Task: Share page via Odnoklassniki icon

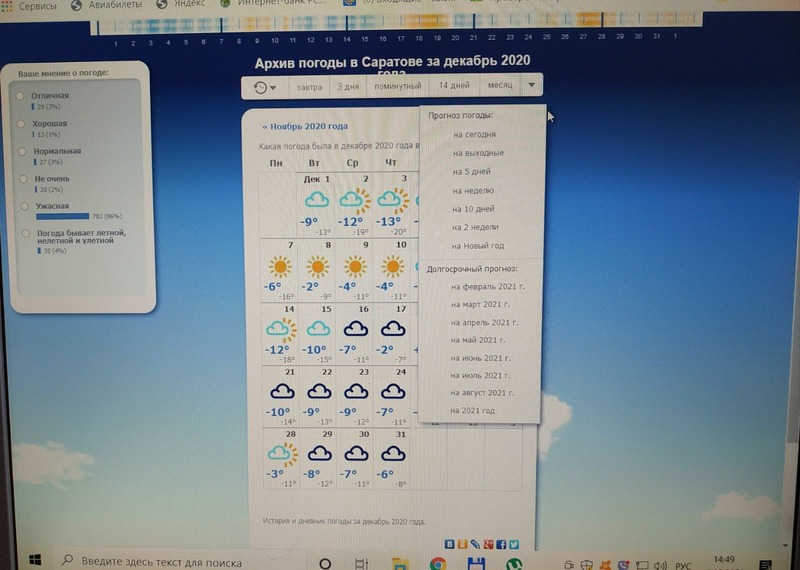Action: pyautogui.click(x=462, y=544)
